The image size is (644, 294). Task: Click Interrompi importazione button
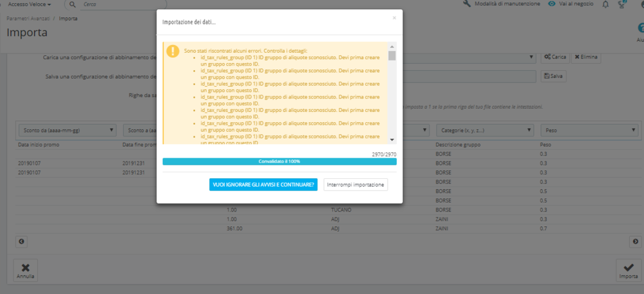(x=355, y=185)
